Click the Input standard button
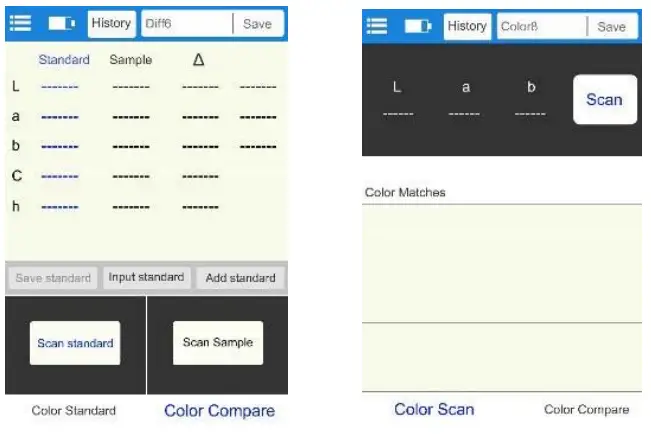This screenshot has width=651, height=434. tap(146, 277)
